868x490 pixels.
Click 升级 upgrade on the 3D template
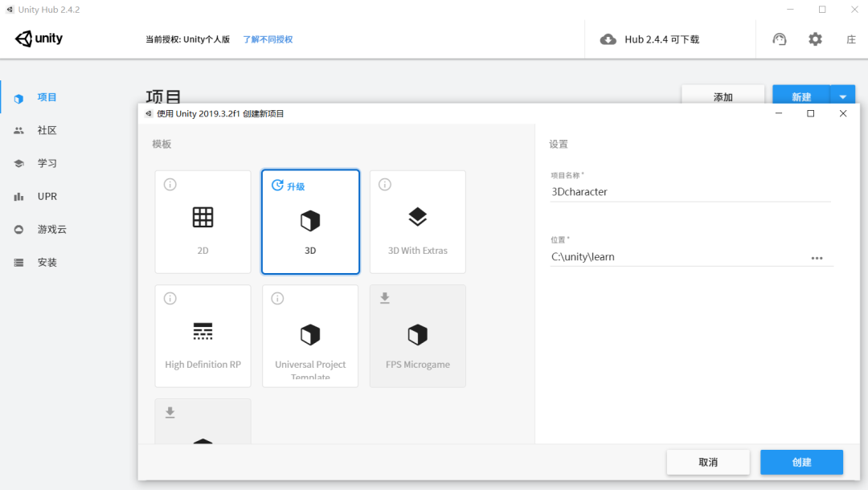tap(289, 186)
